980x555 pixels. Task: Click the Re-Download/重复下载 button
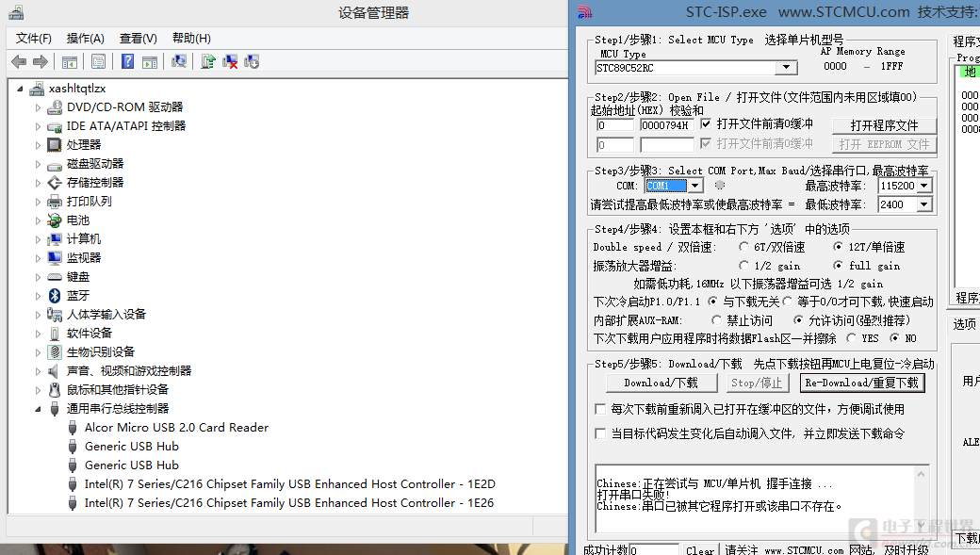tap(862, 383)
